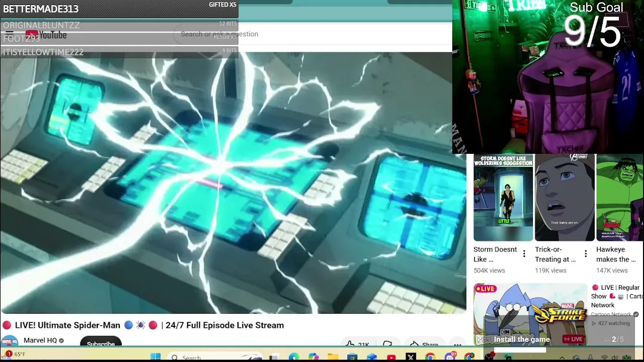Open Copilot from the taskbar
Screen dimensions: 644x362
click(x=313, y=357)
